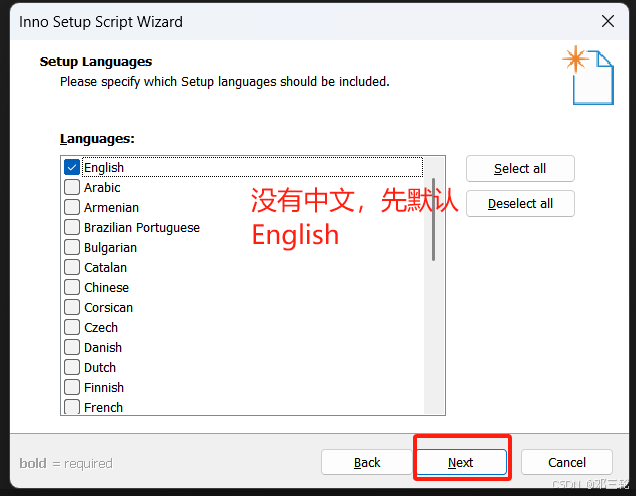Proceed with the Next button
The height and width of the screenshot is (496, 636).
click(x=461, y=462)
